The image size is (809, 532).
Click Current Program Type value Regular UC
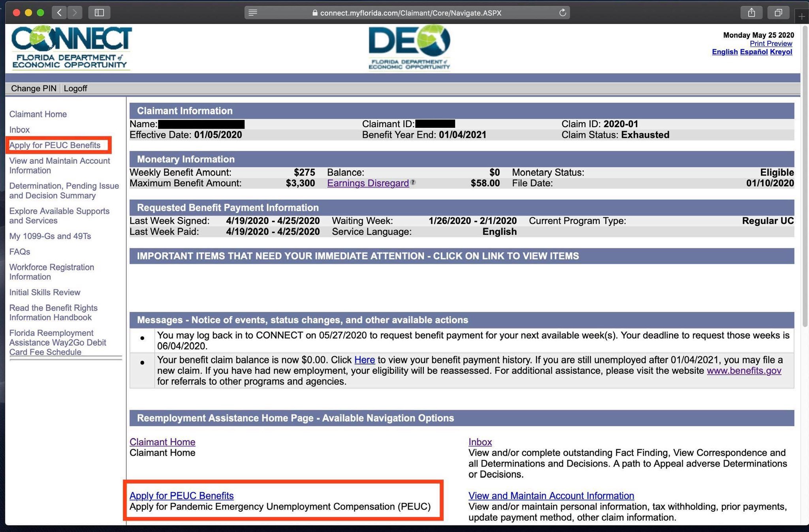(x=768, y=221)
